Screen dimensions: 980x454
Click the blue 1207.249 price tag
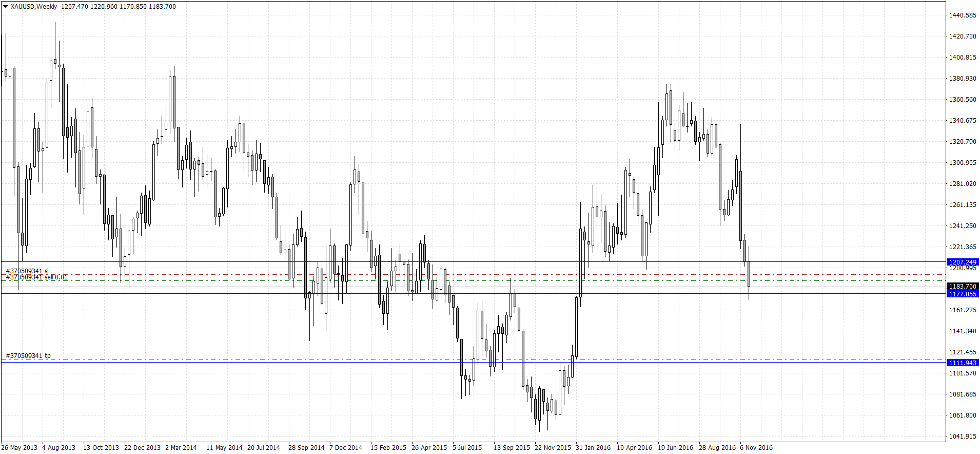(963, 262)
